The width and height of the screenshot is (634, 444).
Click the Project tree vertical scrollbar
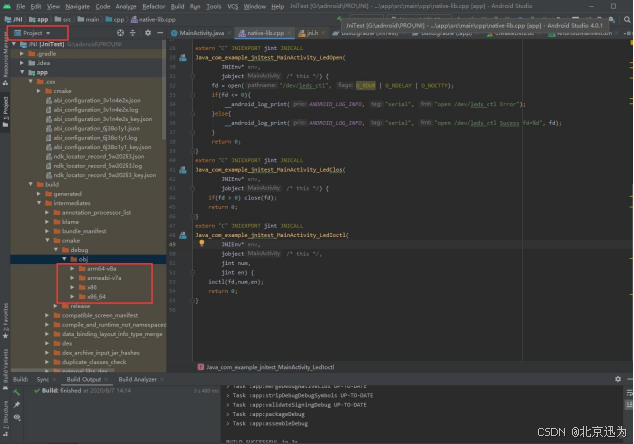163,91
